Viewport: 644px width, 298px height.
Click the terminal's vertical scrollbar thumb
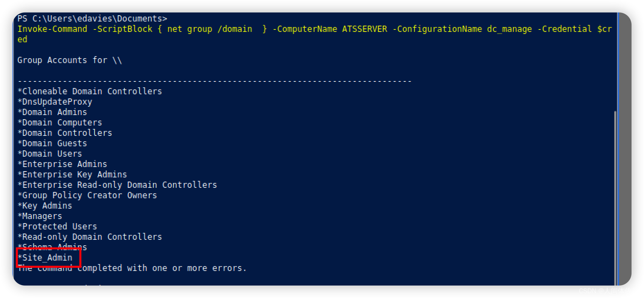615,198
